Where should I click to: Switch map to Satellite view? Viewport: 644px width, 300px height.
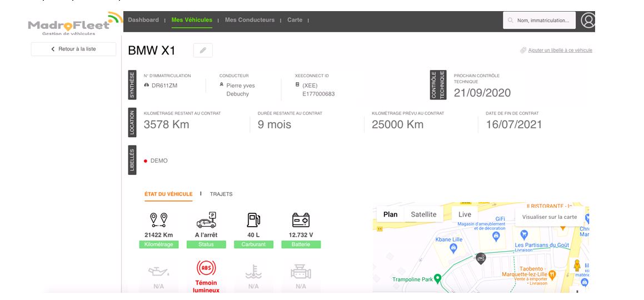423,214
